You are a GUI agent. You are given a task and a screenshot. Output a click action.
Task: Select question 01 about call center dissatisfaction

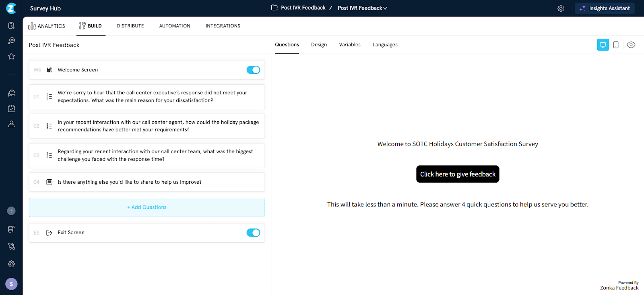147,97
